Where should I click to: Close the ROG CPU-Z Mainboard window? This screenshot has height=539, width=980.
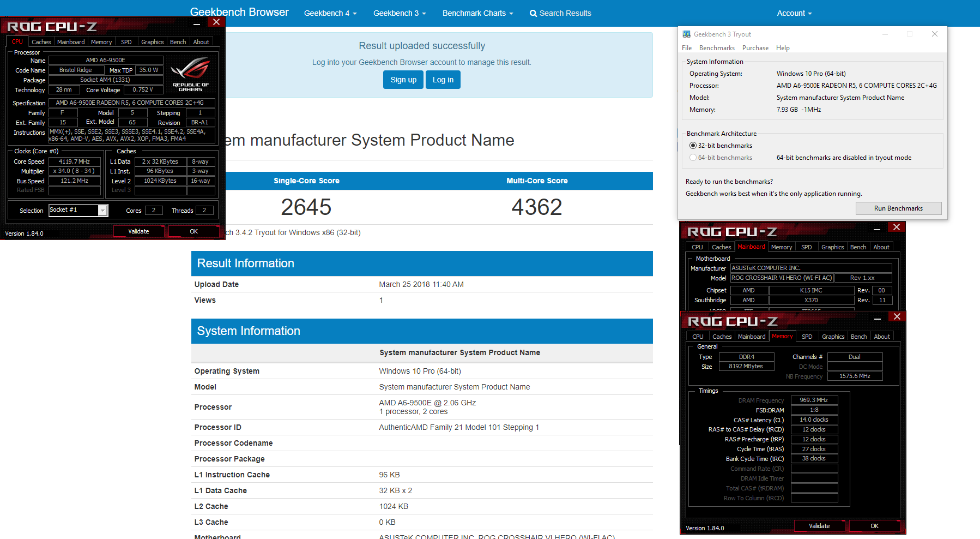[896, 227]
